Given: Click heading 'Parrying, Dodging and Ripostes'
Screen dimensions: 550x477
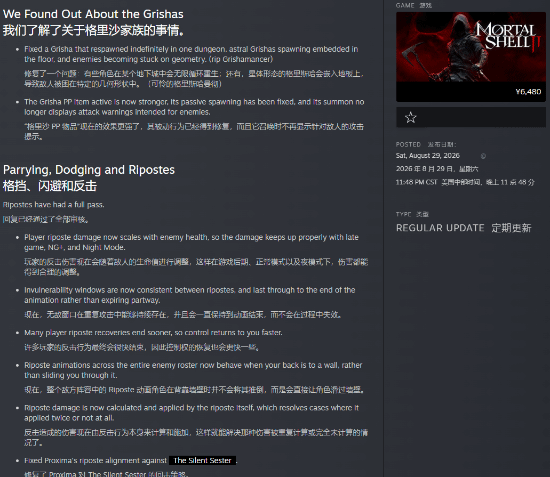Looking at the screenshot, I should [x=89, y=170].
